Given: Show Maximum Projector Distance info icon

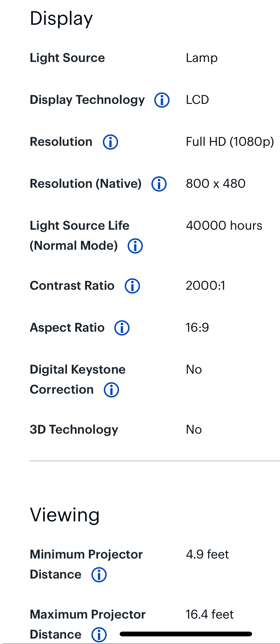Looking at the screenshot, I should point(99,635).
